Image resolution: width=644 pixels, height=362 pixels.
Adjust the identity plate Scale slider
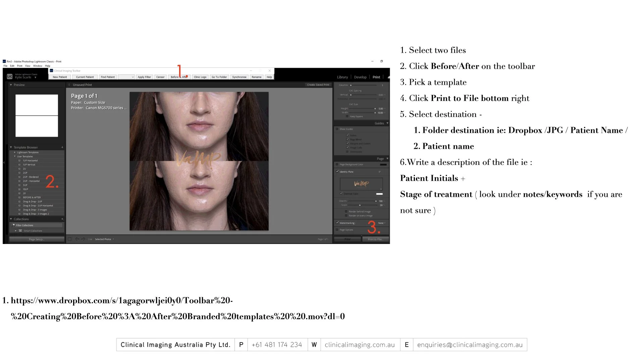pyautogui.click(x=360, y=205)
